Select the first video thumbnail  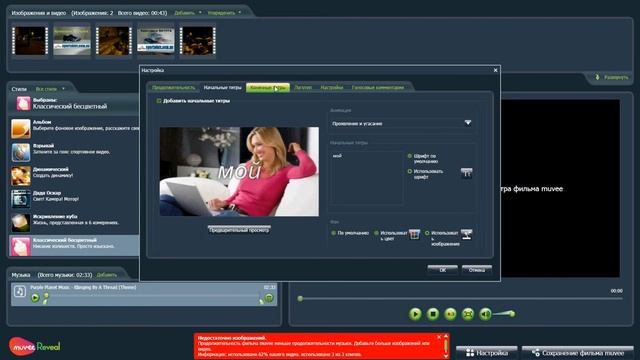[x=30, y=41]
